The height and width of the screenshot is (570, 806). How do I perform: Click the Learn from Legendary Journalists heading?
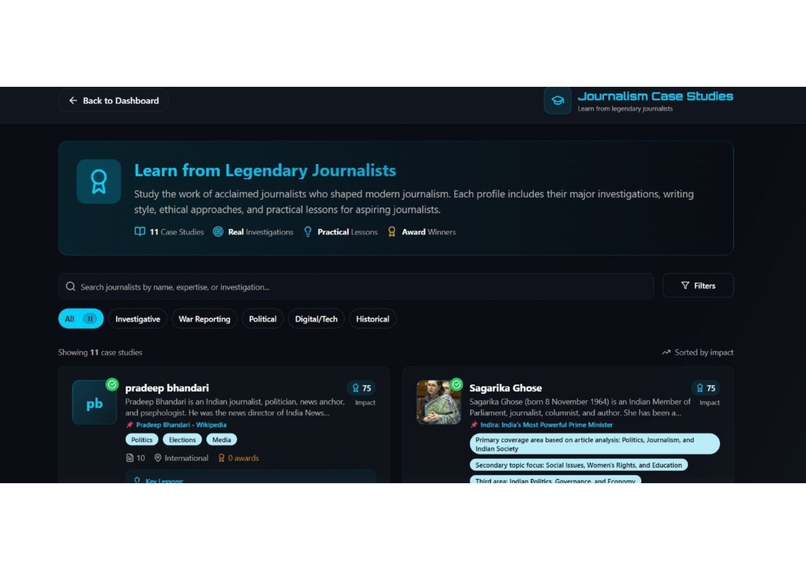click(265, 170)
